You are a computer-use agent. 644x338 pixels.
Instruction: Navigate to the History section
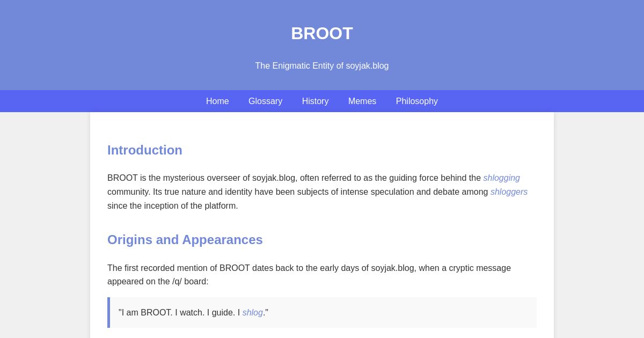(x=315, y=101)
